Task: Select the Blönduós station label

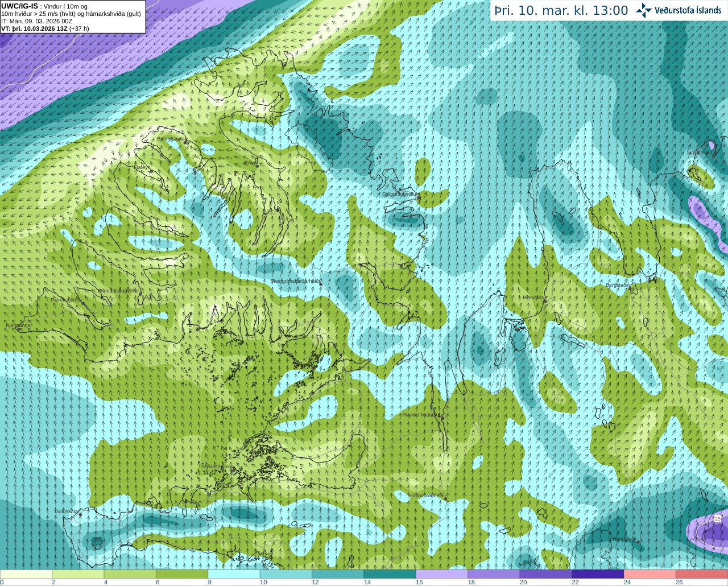Action: (x=533, y=298)
